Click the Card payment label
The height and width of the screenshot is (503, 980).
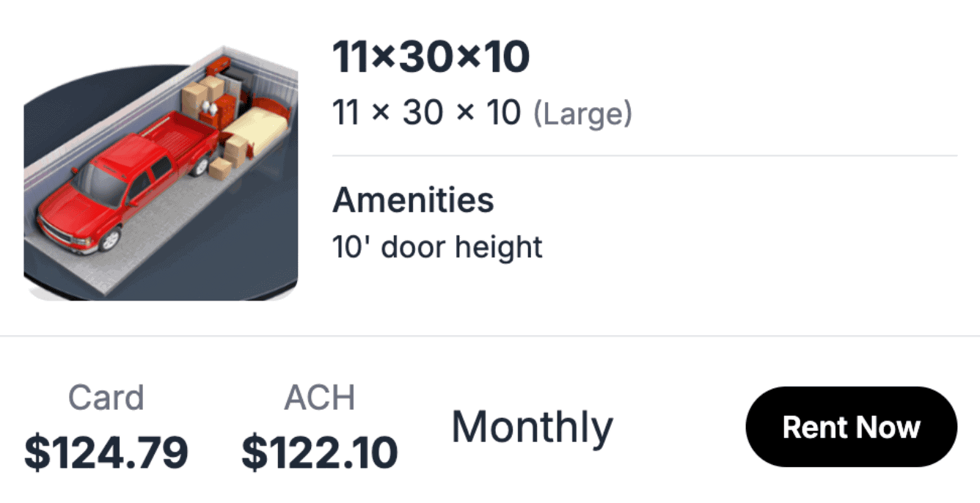[x=106, y=397]
